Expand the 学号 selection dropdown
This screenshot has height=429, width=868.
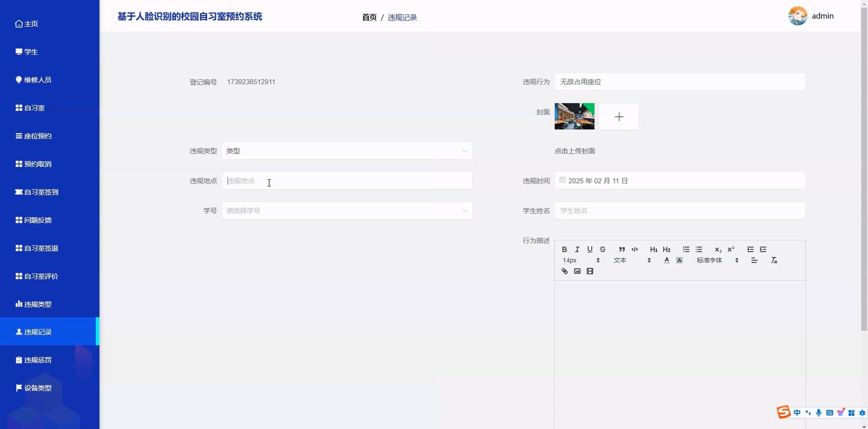click(347, 211)
